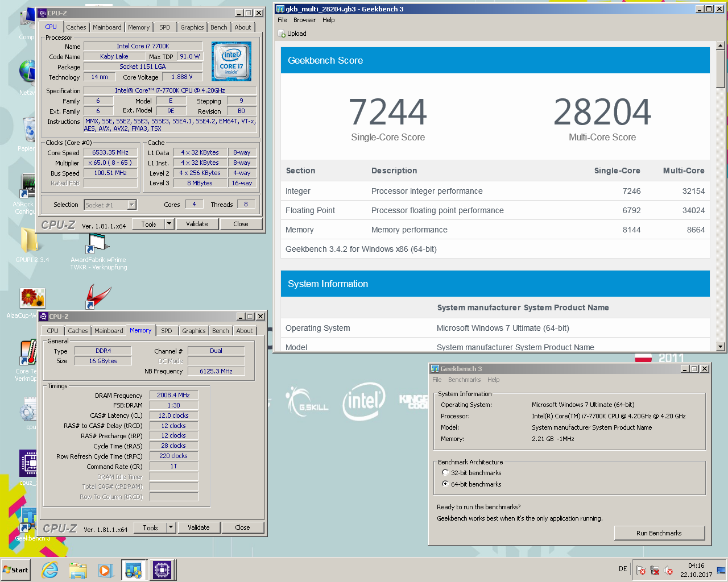Click the Single-Core Score value 7244
Screen dimensions: 728x582
[388, 112]
